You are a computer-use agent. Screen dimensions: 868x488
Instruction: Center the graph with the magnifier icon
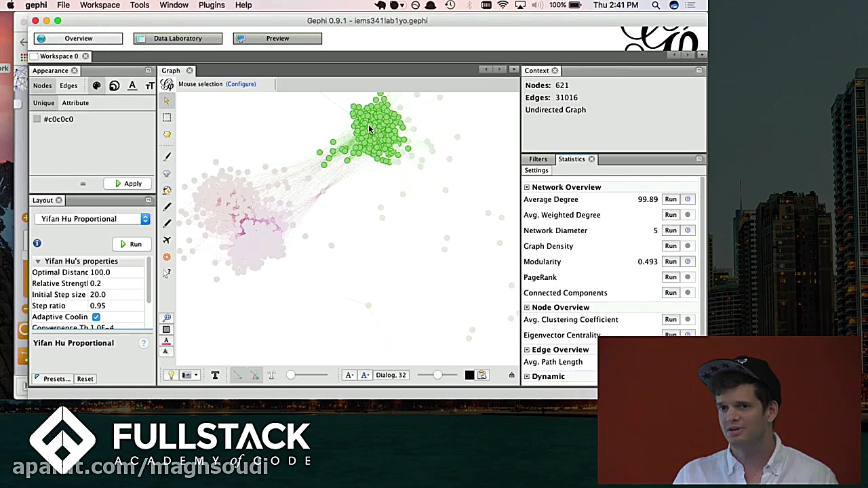167,317
